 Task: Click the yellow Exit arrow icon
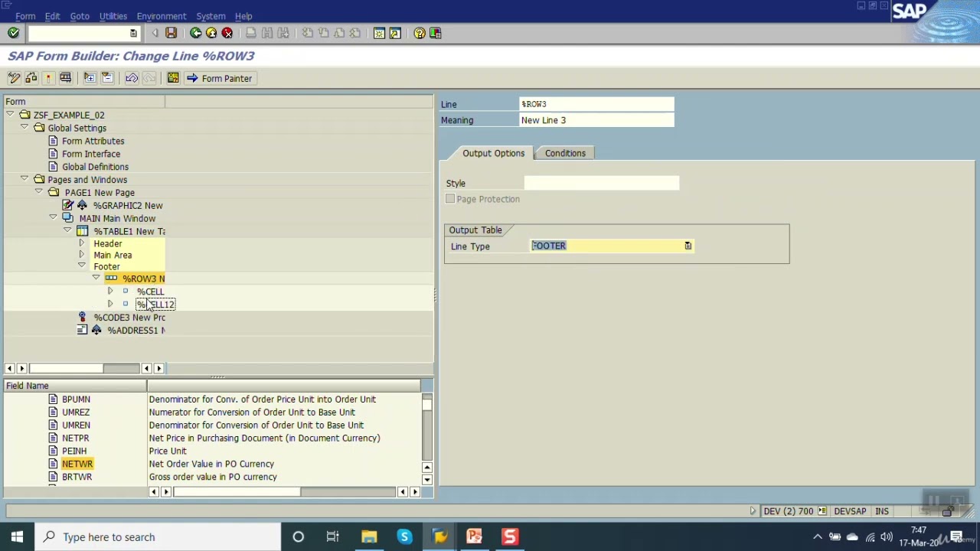tap(211, 33)
